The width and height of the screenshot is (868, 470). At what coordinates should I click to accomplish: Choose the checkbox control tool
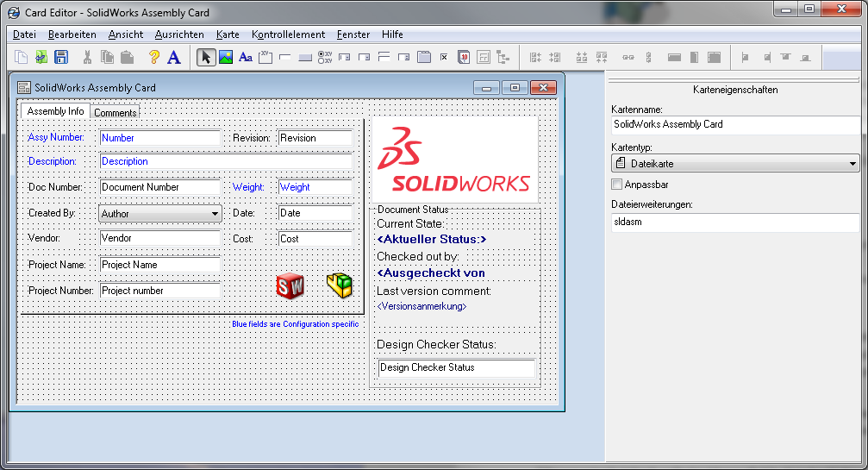444,57
